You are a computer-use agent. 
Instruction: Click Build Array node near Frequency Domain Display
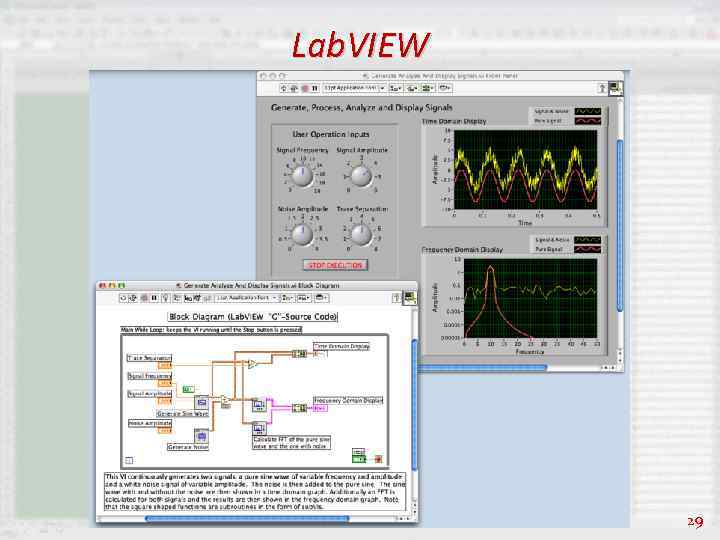(299, 408)
